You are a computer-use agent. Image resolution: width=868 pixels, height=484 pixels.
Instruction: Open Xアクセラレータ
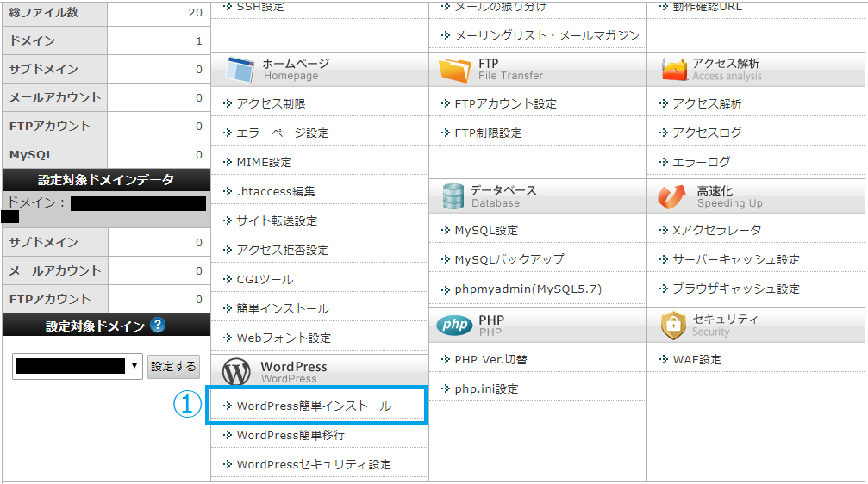point(717,230)
